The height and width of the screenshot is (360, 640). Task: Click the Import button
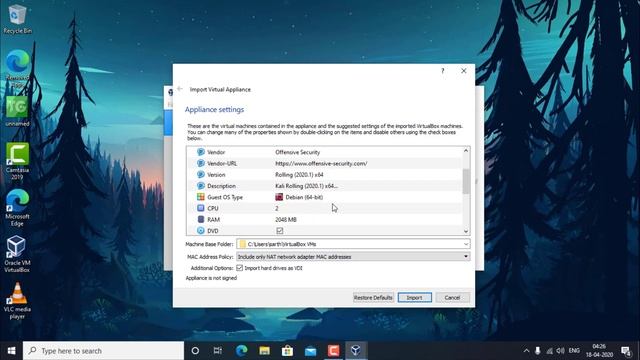415,298
